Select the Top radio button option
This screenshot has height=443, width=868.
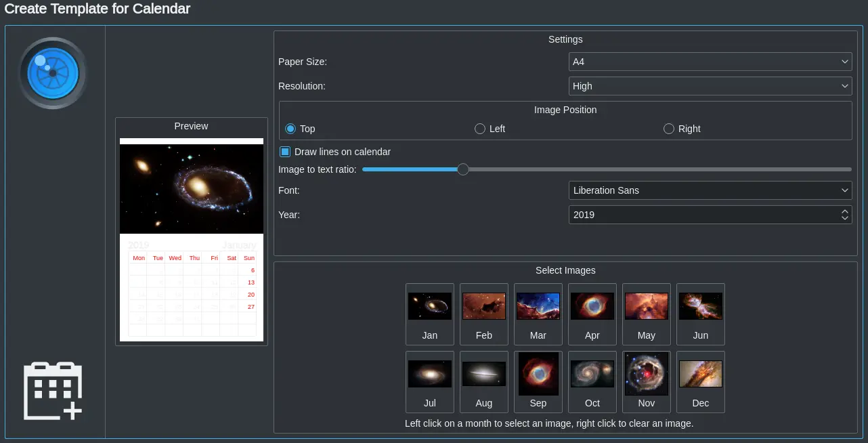(290, 129)
